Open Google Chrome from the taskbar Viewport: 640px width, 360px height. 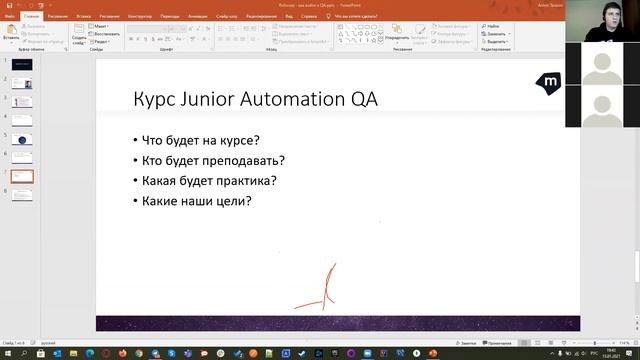point(139,353)
